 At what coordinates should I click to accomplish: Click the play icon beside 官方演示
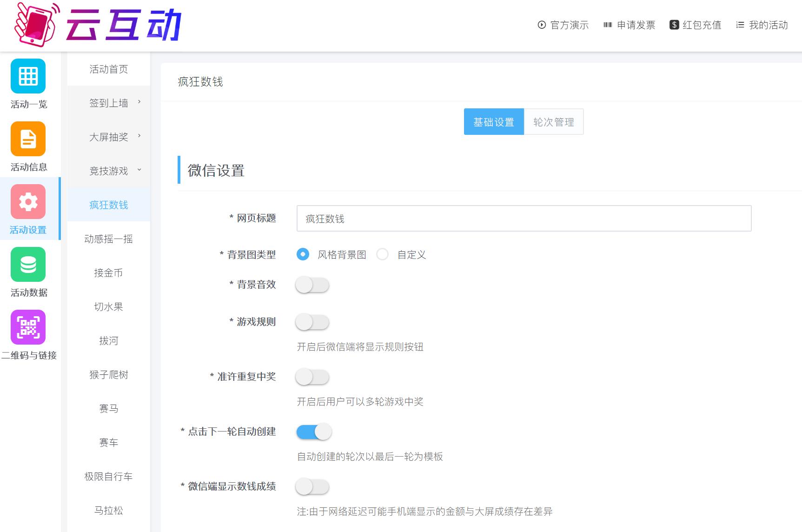(542, 25)
